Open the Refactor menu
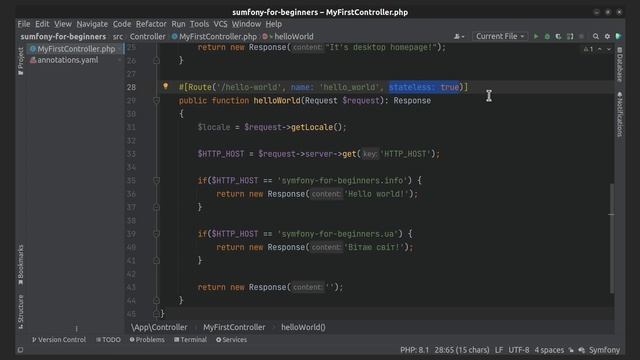The image size is (640, 360). click(x=151, y=24)
